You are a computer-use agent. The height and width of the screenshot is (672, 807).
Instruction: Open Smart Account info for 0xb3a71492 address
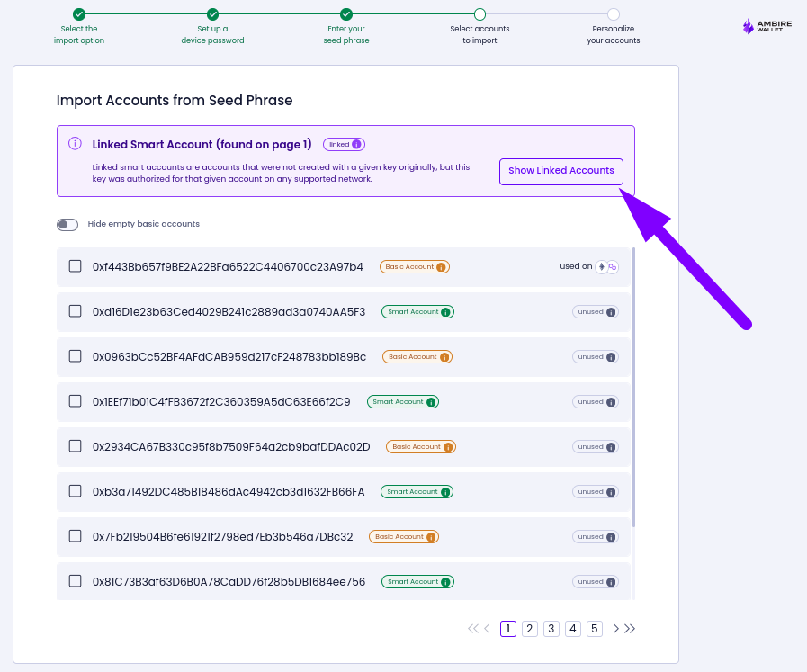[445, 492]
